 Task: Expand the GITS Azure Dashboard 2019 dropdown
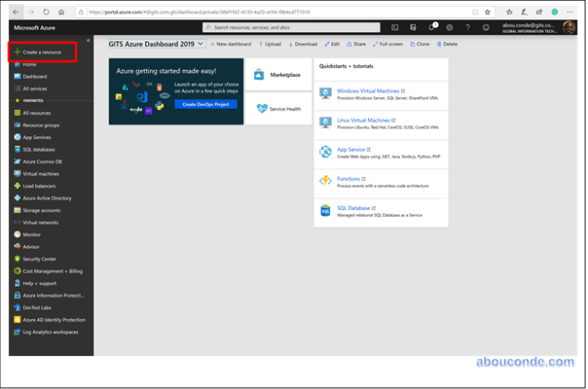pos(202,44)
